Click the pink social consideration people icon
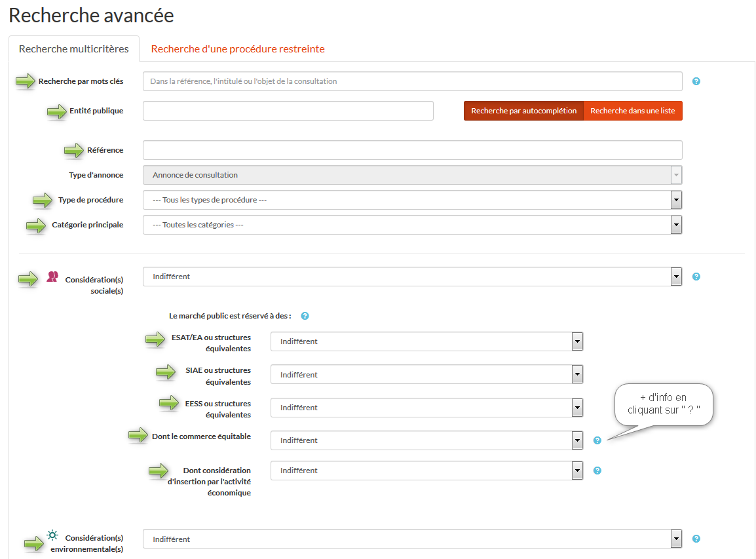Screen dimensions: 756x559 (52, 277)
